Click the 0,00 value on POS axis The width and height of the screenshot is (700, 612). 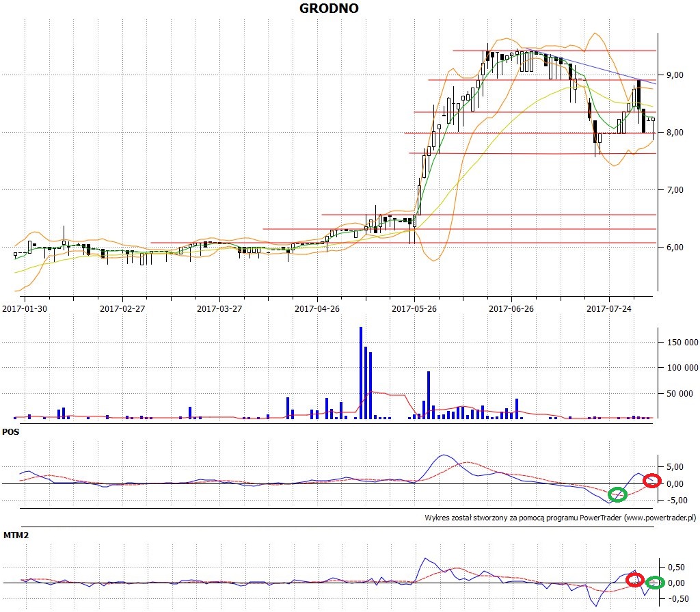coord(675,484)
